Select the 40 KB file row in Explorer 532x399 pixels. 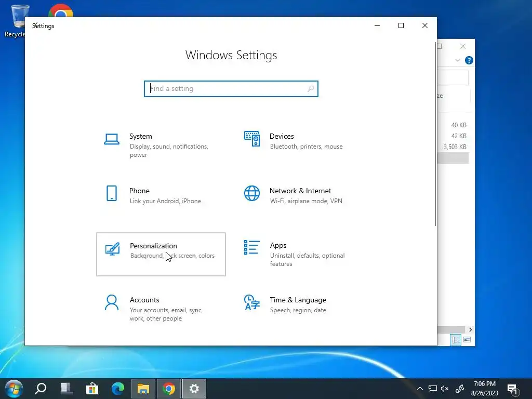tap(455, 125)
